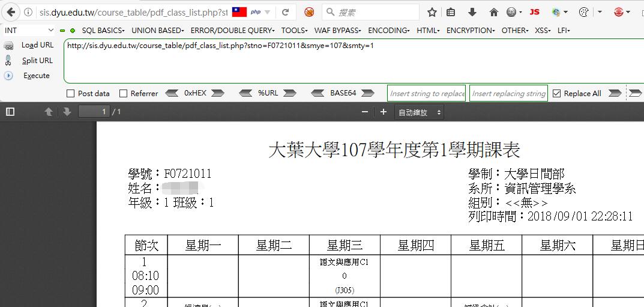The width and height of the screenshot is (644, 307).
Task: Encode with right %URL arrow
Action: tap(289, 93)
